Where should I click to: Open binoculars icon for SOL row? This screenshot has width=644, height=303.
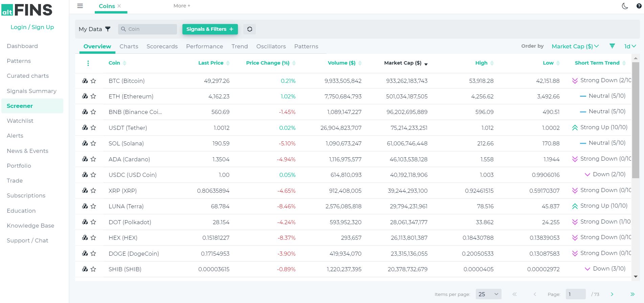85,143
